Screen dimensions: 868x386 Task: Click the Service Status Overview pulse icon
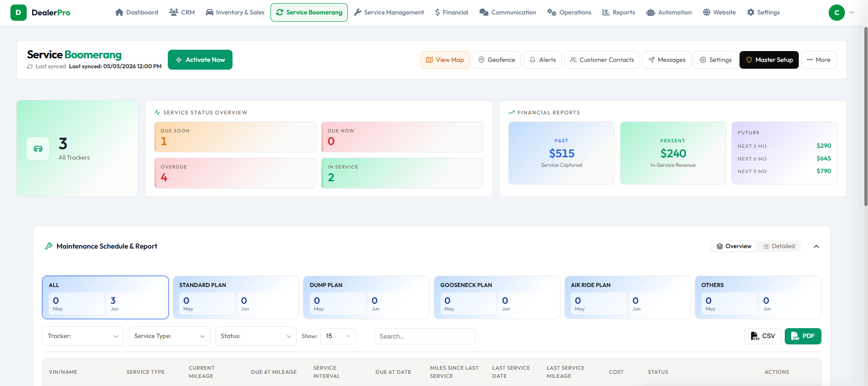point(157,113)
